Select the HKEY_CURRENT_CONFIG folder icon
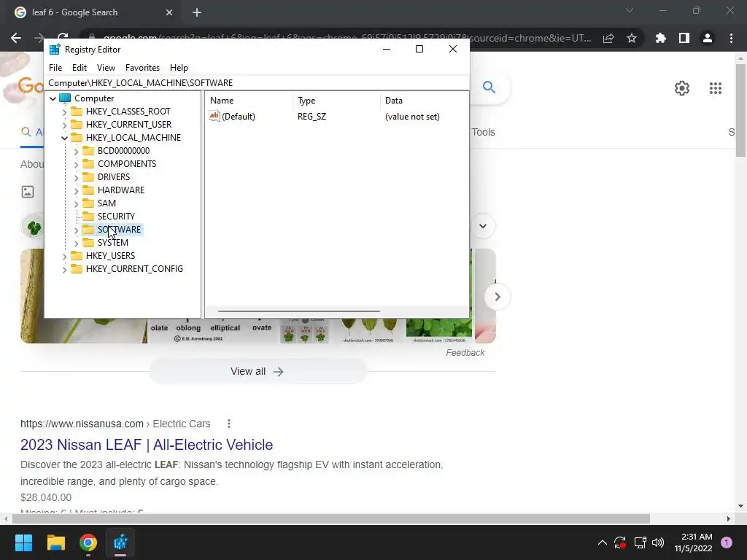 pyautogui.click(x=76, y=268)
